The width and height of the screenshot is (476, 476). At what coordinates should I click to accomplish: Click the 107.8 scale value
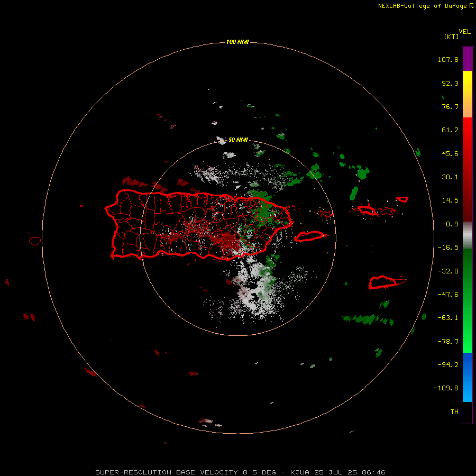448,59
